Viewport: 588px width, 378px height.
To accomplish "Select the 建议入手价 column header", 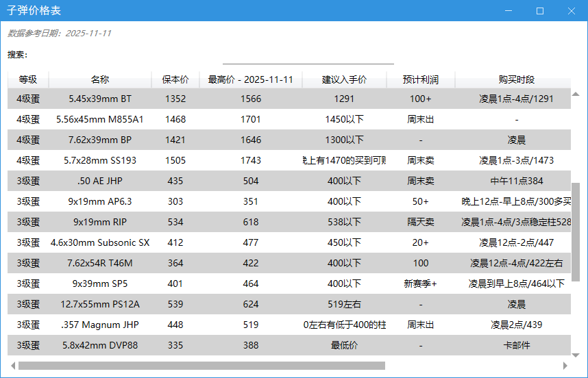I will pyautogui.click(x=345, y=79).
